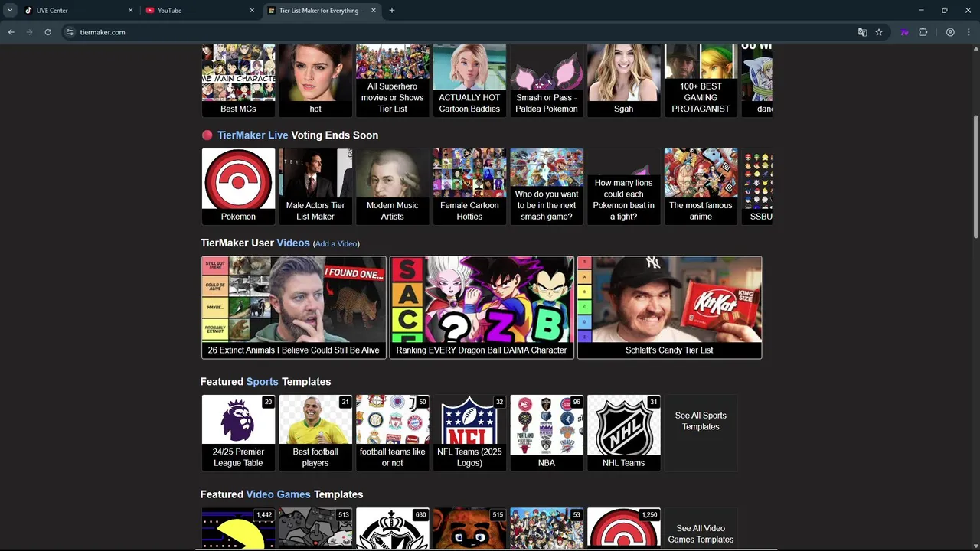Close the YouTube tab

pyautogui.click(x=252, y=11)
